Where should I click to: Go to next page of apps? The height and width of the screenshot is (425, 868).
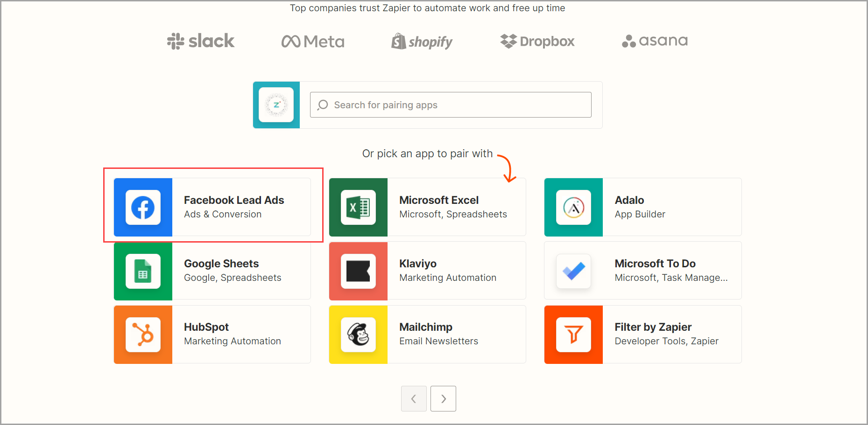coord(443,398)
